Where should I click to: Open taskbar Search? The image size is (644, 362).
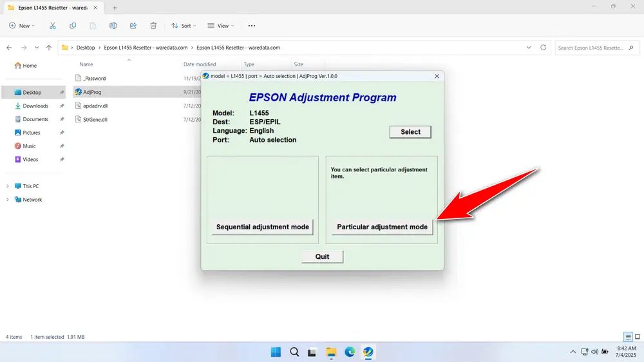click(294, 352)
